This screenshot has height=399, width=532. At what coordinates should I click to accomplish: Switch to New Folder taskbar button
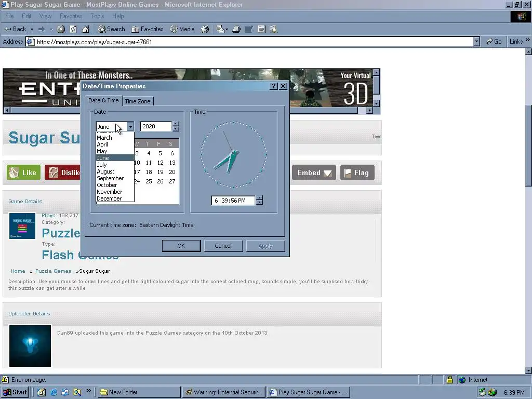pos(139,392)
